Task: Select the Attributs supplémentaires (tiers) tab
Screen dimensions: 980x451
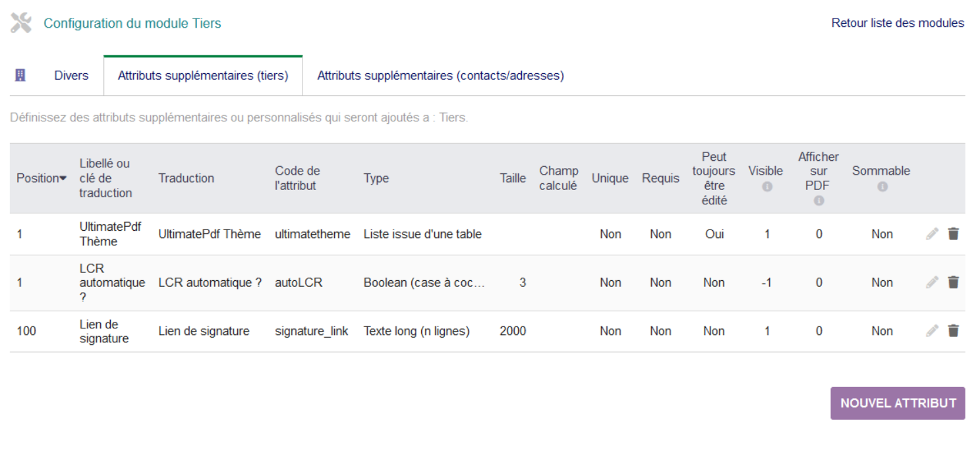Action: click(x=203, y=76)
